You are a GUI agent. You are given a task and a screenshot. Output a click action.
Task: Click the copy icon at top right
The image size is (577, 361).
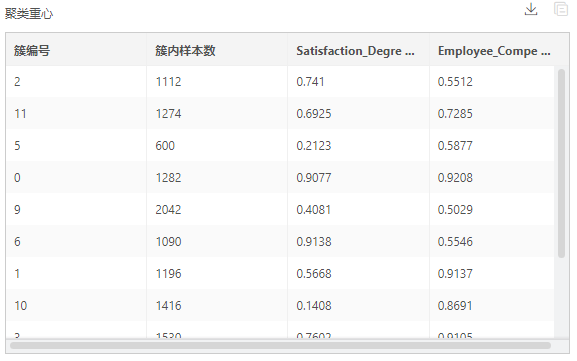click(561, 9)
